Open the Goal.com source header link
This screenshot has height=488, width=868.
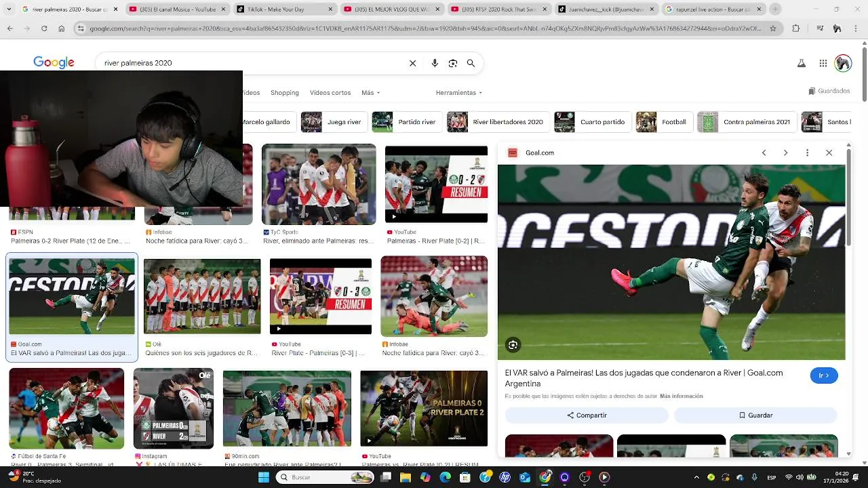tap(540, 152)
